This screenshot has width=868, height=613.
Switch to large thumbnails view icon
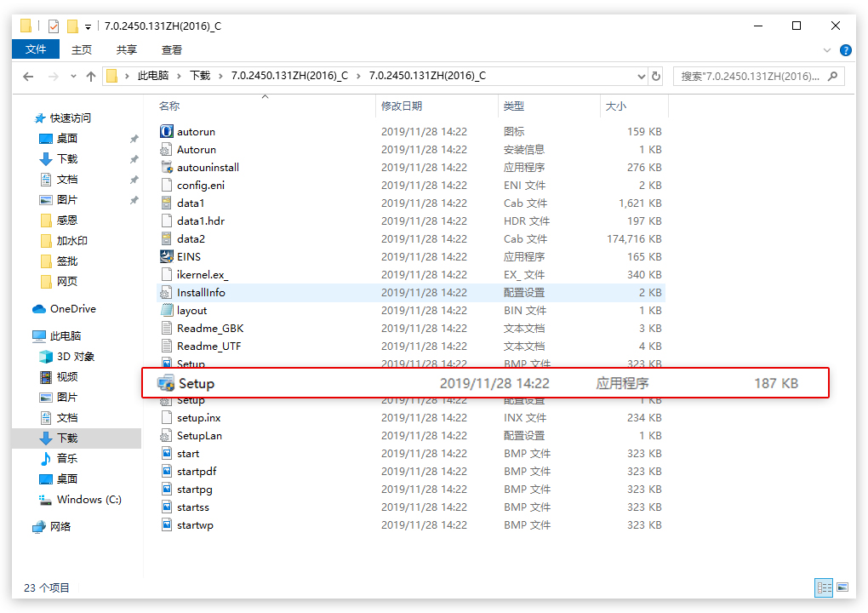click(842, 587)
